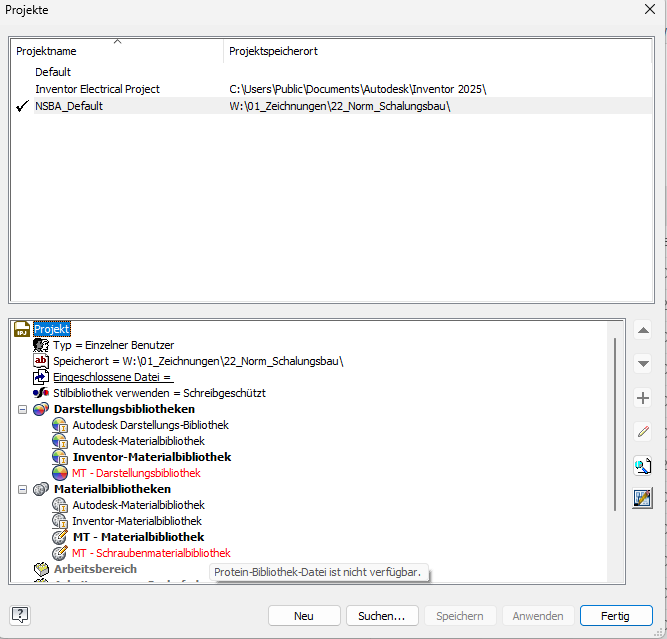
Task: Click the Arbeitsbereich folder icon
Action: point(41,569)
